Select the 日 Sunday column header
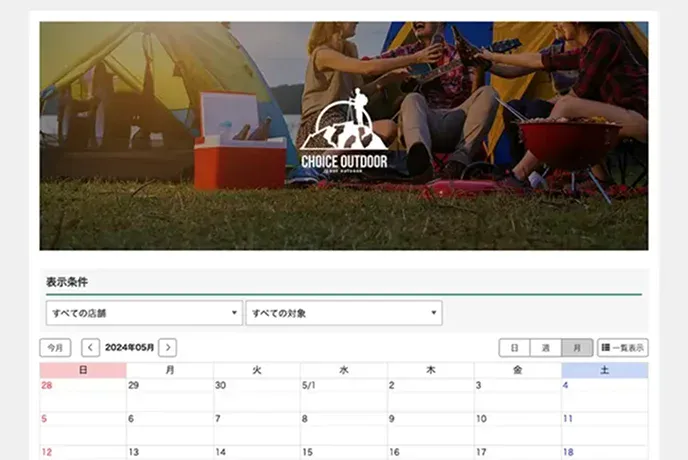The height and width of the screenshot is (460, 688). (x=83, y=370)
